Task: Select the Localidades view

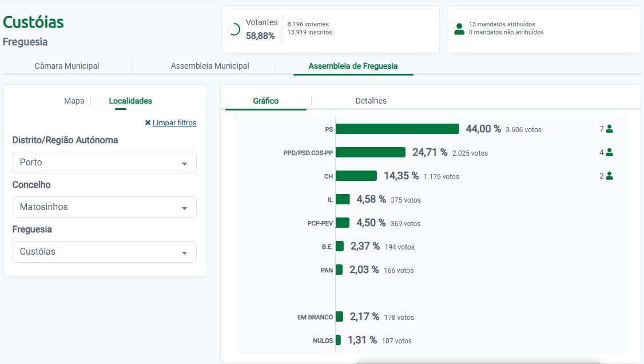Action: [130, 101]
